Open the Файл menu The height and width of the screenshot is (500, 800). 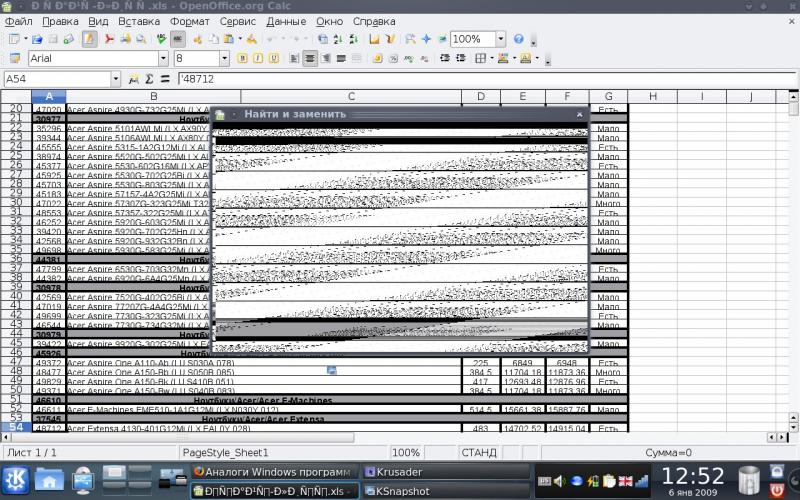pyautogui.click(x=18, y=21)
